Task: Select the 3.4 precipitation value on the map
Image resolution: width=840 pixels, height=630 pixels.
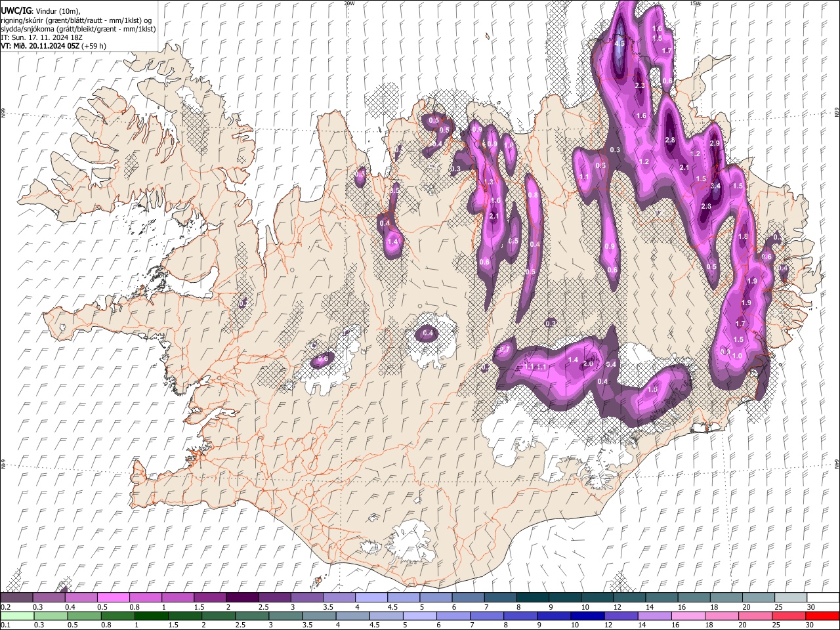Action: coord(715,186)
